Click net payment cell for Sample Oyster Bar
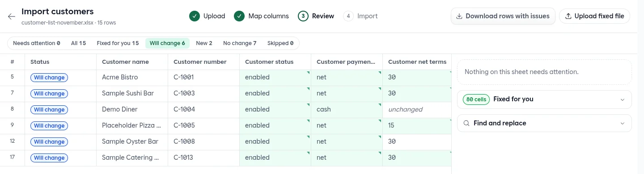The height and width of the screenshot is (174, 644). pyautogui.click(x=347, y=142)
